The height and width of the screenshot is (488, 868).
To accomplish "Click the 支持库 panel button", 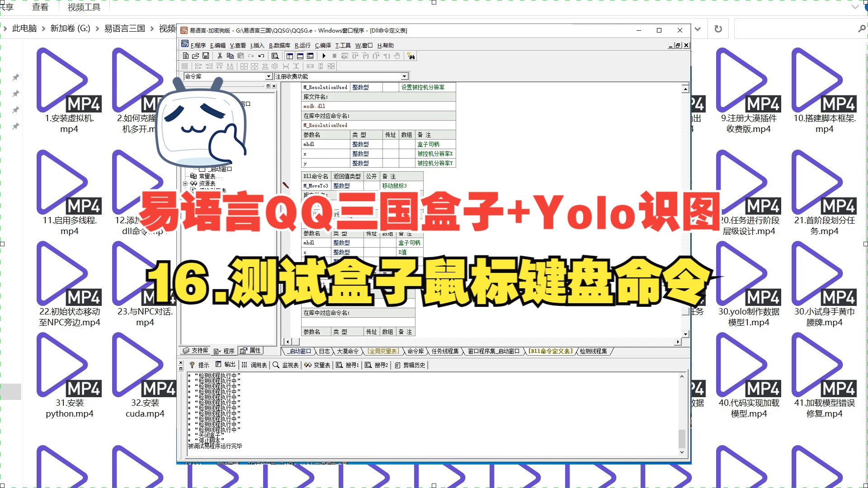I will coord(196,351).
